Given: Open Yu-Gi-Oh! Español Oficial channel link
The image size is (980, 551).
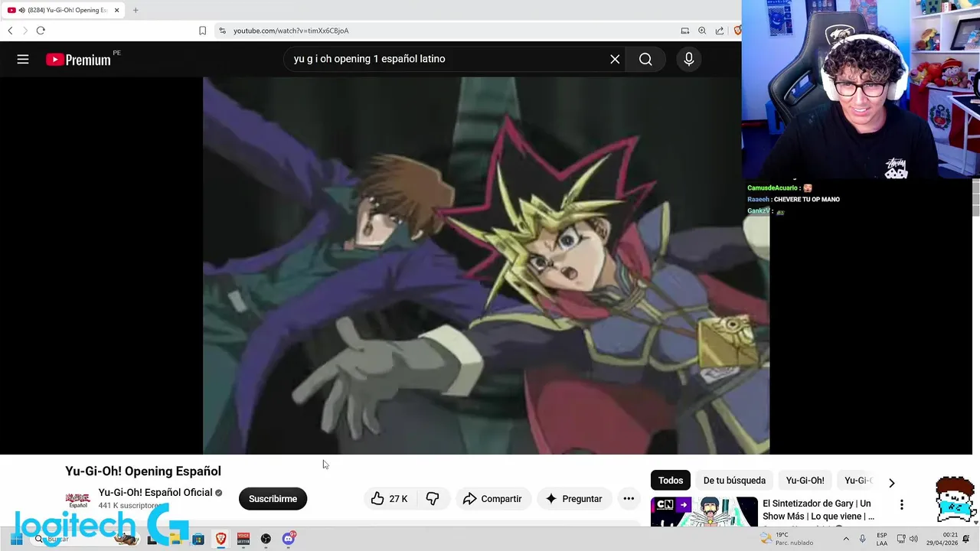Looking at the screenshot, I should [x=155, y=492].
